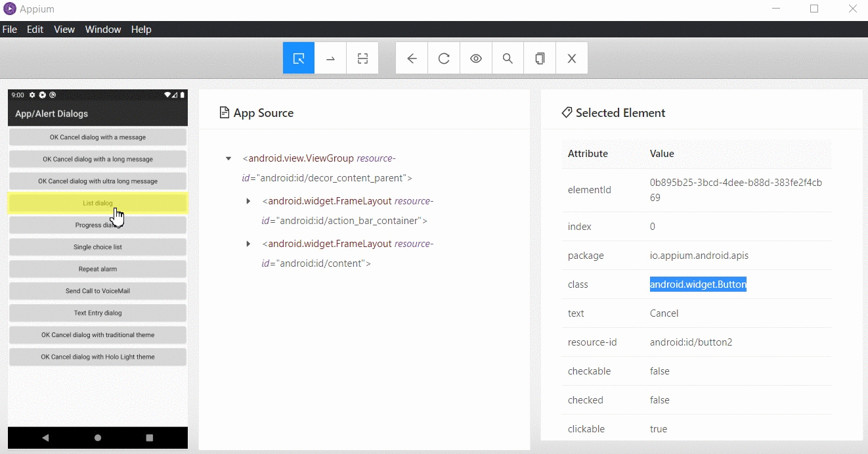This screenshot has height=454, width=868.
Task: Tap 'OK Cancel dialog with a long message'
Action: pyautogui.click(x=98, y=159)
